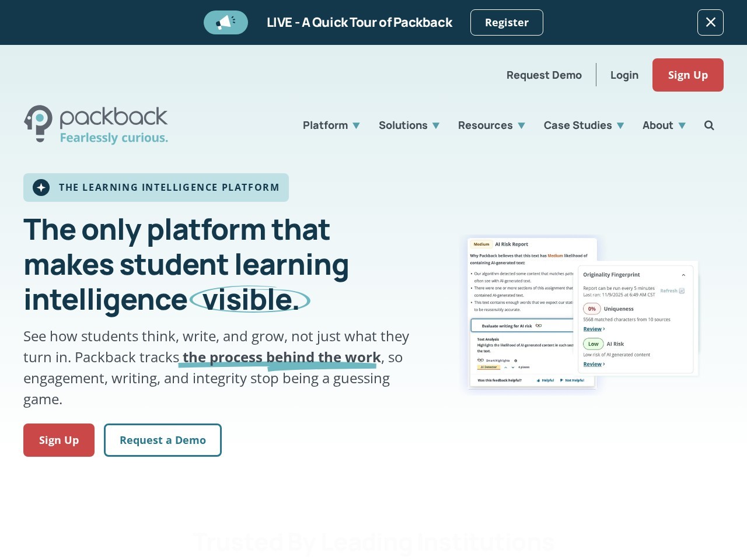Click the star badge icon beside Learning Intelligence Platform

41,187
